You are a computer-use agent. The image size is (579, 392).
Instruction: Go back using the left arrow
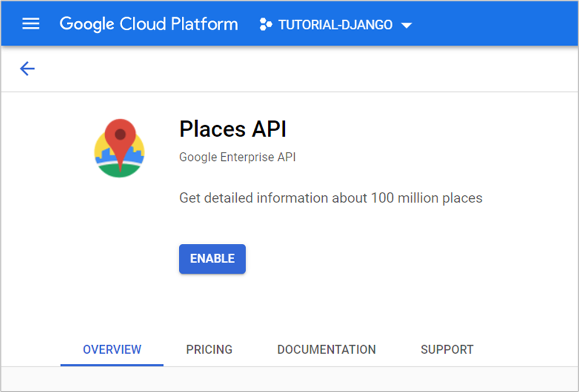coord(27,69)
